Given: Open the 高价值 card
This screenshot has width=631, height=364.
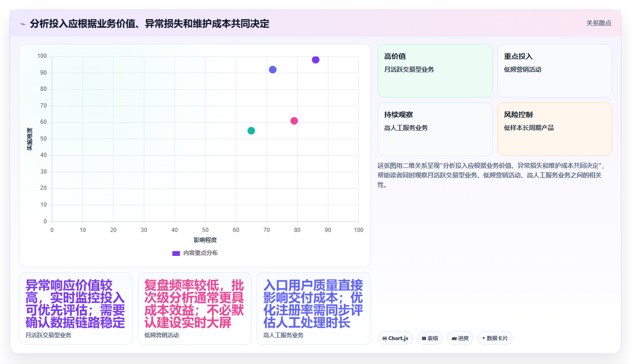Looking at the screenshot, I should pyautogui.click(x=435, y=71).
